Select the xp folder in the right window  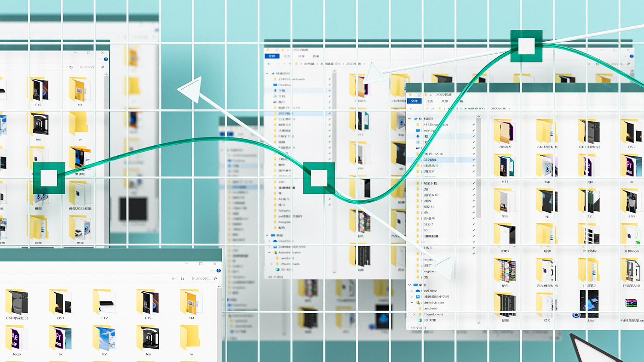(547, 203)
